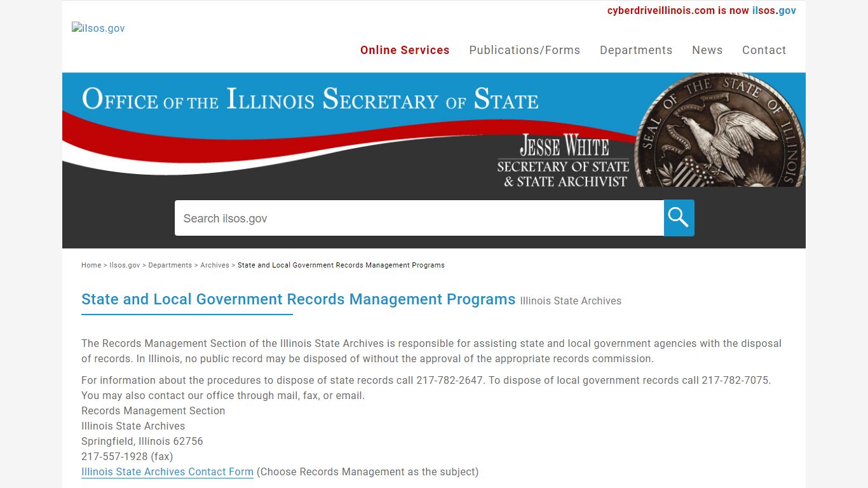The height and width of the screenshot is (488, 868).
Task: Open the Online Services menu
Action: click(405, 50)
